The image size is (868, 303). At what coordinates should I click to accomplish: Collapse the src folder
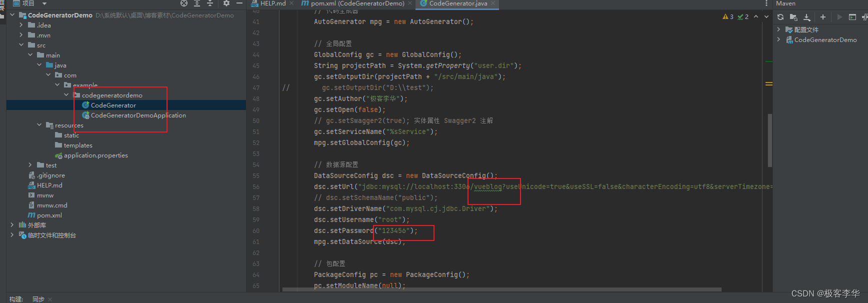[x=21, y=45]
